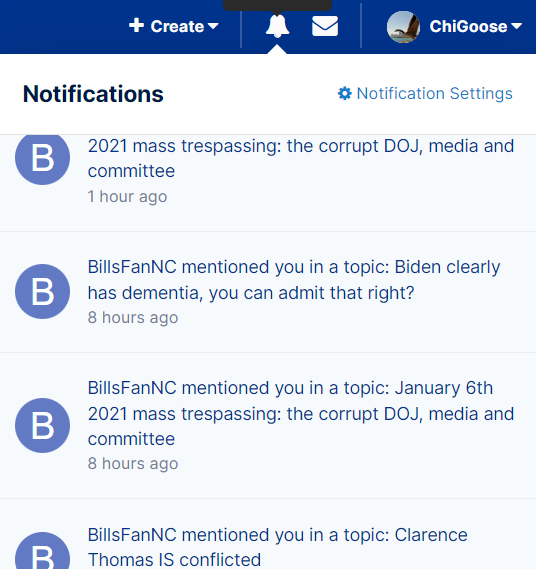This screenshot has height=569, width=536.
Task: Open the notification from 1 hour ago
Action: (268, 183)
